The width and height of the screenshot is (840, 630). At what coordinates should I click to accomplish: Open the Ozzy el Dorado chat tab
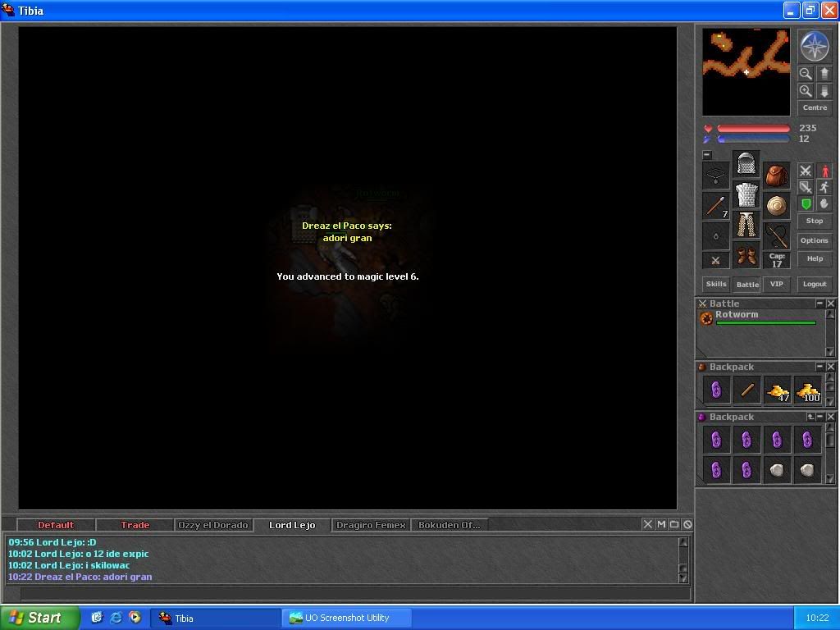[212, 525]
